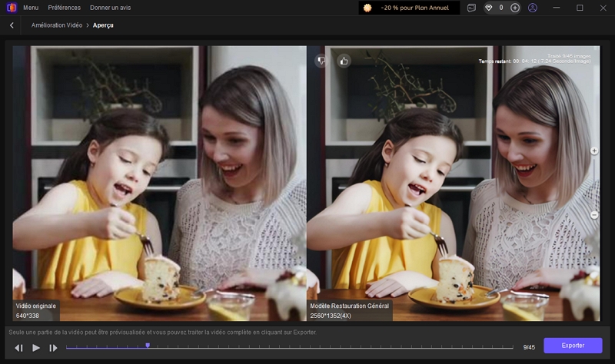Click the Exporter button
This screenshot has height=364, width=615.
click(573, 346)
